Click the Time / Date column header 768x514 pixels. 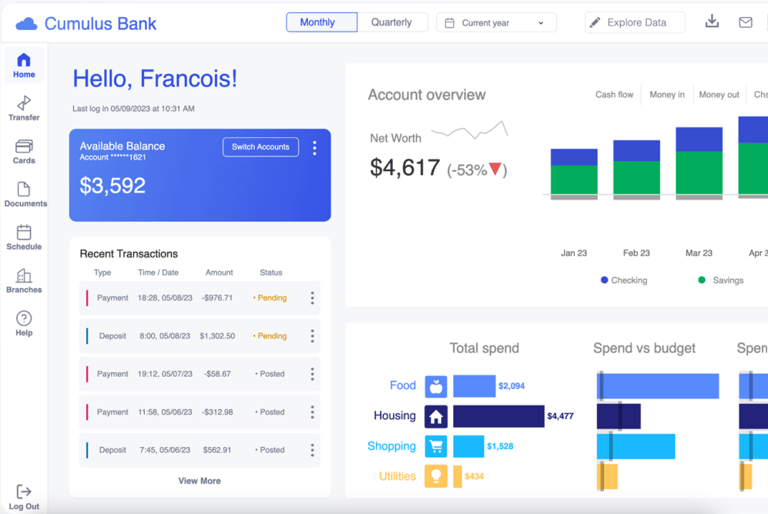coord(158,272)
